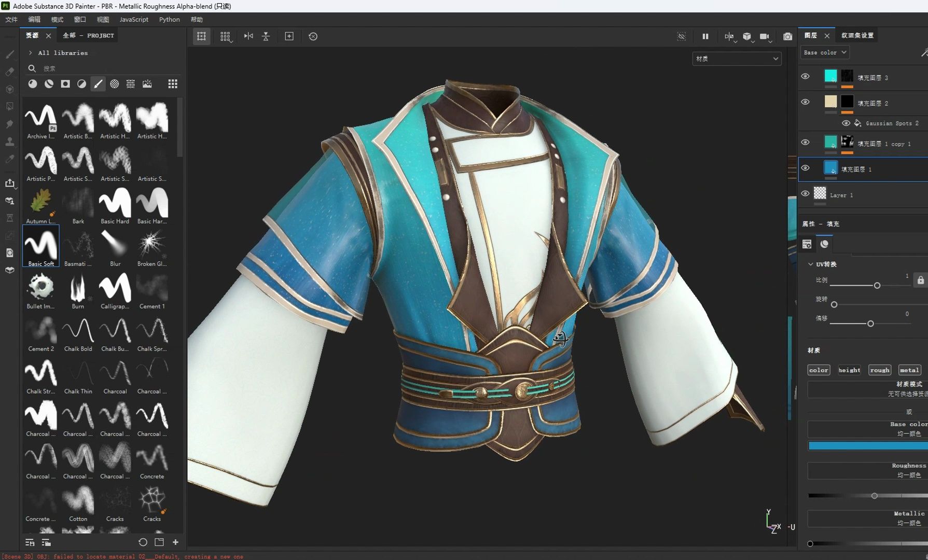Open the Bake mesh maps icon
This screenshot has height=560, width=928.
[x=9, y=201]
